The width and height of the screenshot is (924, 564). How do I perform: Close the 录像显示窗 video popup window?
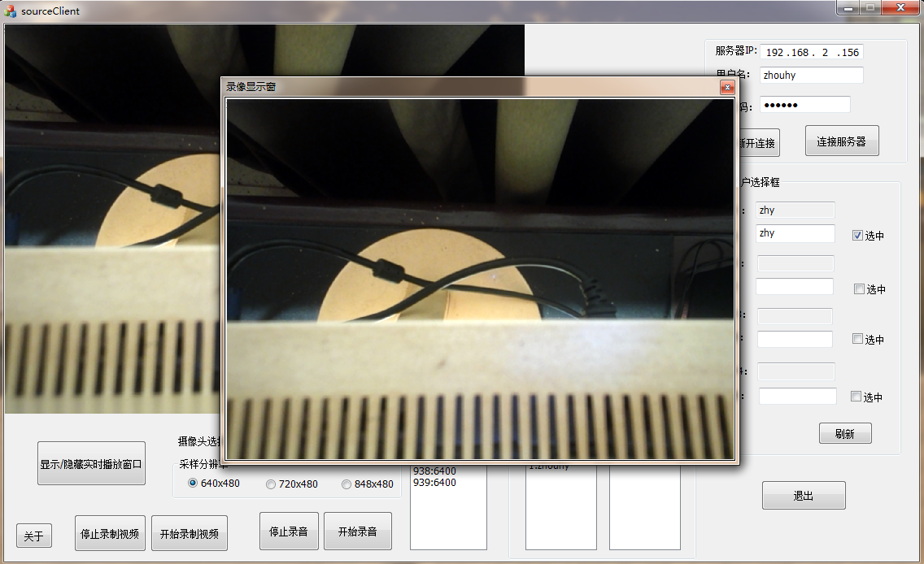727,87
